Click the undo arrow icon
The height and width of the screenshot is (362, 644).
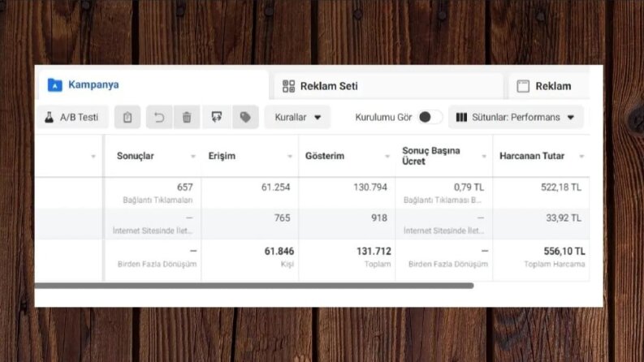point(159,118)
